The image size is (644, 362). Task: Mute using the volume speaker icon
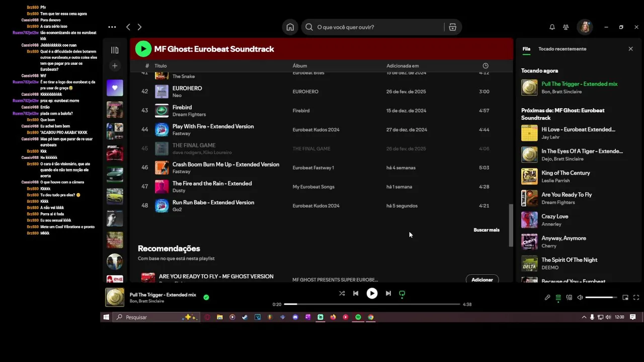(x=580, y=297)
